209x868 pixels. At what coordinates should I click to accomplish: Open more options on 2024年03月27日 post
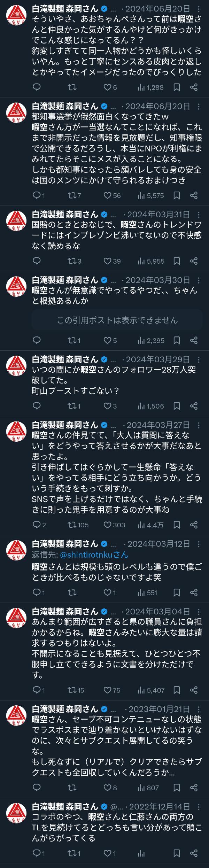(199, 425)
